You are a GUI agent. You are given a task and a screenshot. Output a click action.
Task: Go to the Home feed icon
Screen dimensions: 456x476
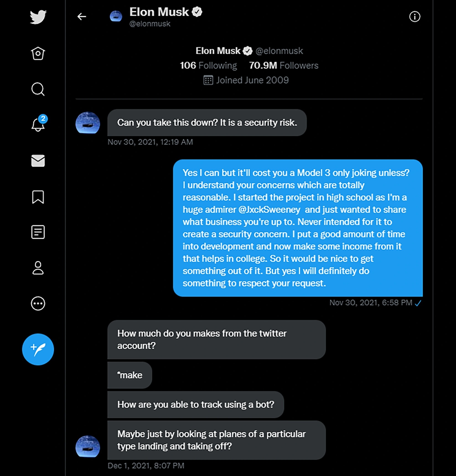[x=38, y=53]
